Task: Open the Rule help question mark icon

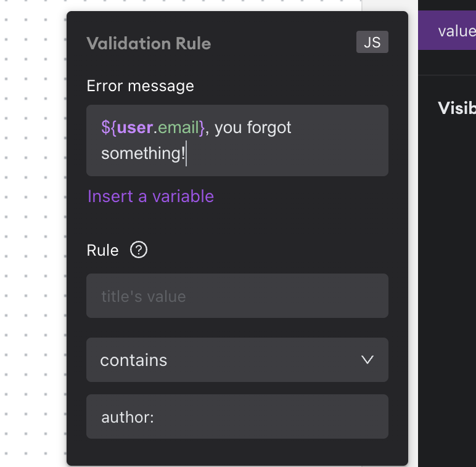Action: (x=139, y=250)
